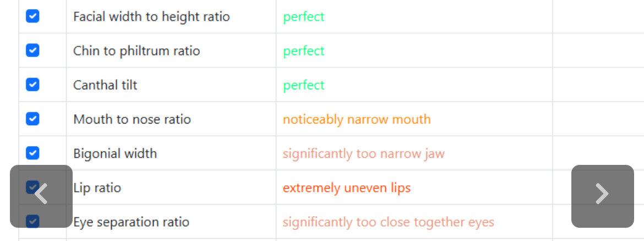Select the significantly too narrow jaw result
The height and width of the screenshot is (241, 644).
(x=363, y=153)
